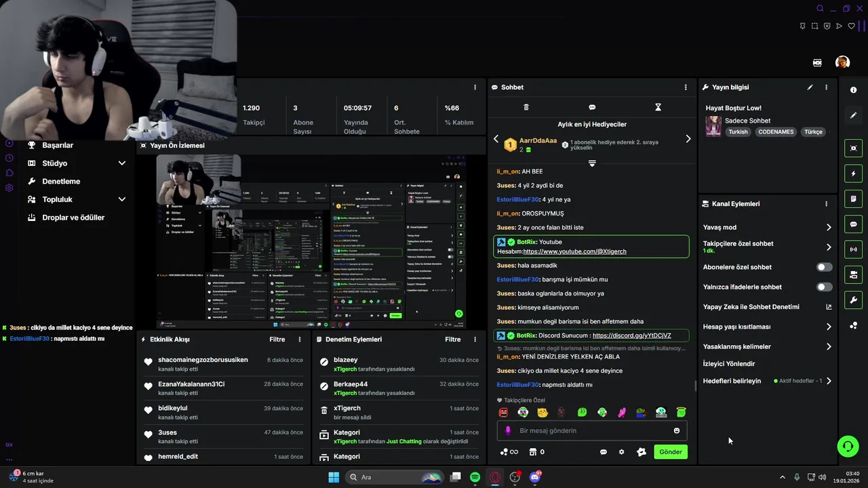Open Hesap yaşı kısıtlaması options arrow
This screenshot has width=868, height=488.
(829, 327)
